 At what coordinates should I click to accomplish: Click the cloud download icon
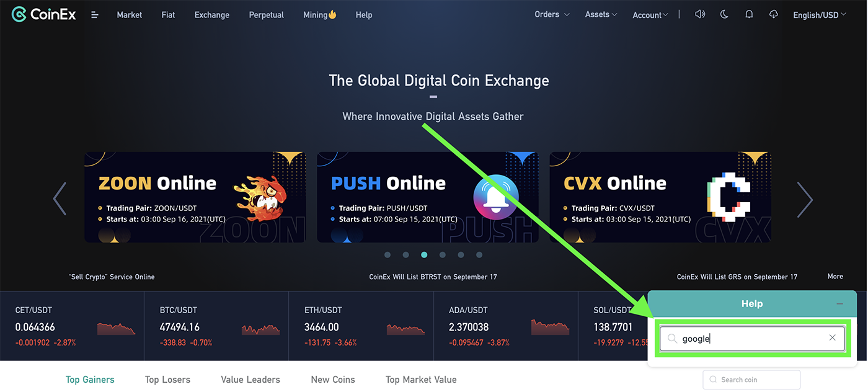point(773,14)
